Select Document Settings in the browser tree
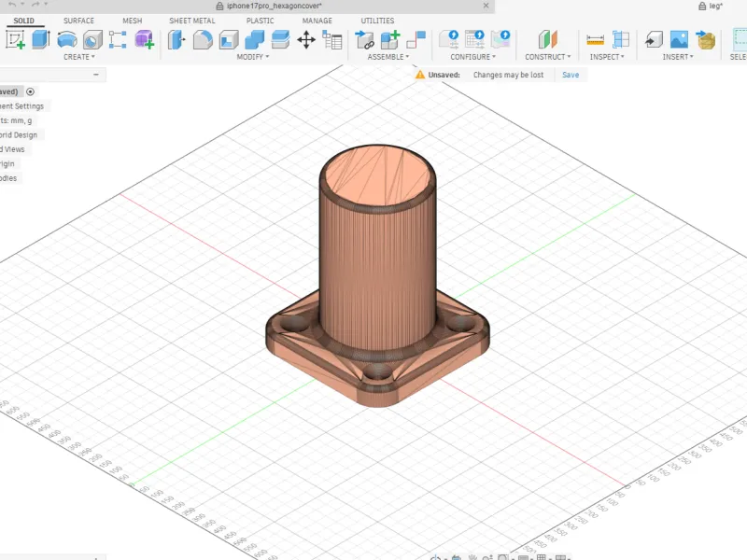Screen dimensions: 747x560 coord(21,106)
